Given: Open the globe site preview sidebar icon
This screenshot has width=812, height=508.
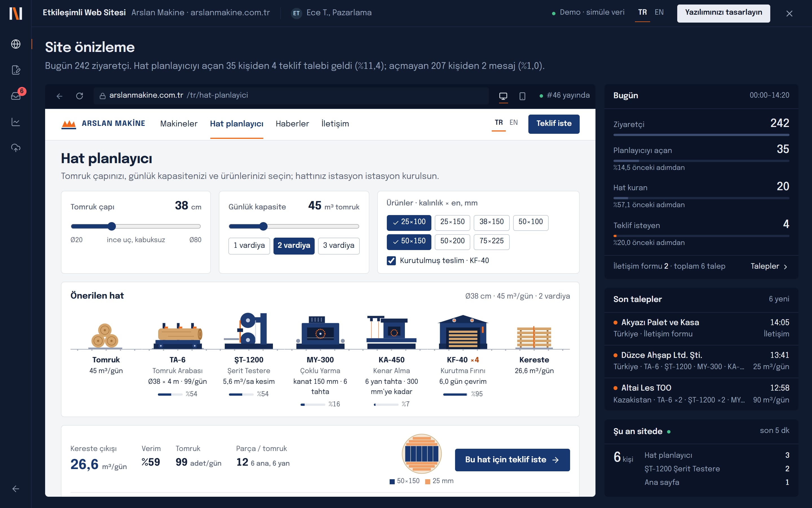Looking at the screenshot, I should [x=16, y=44].
